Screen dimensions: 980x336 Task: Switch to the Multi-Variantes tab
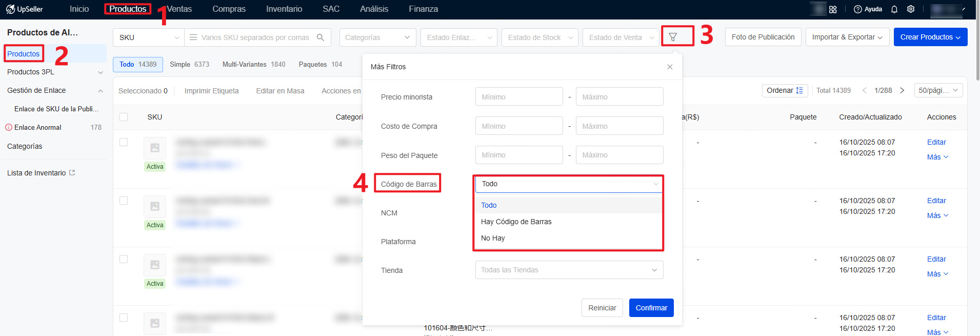coord(253,64)
